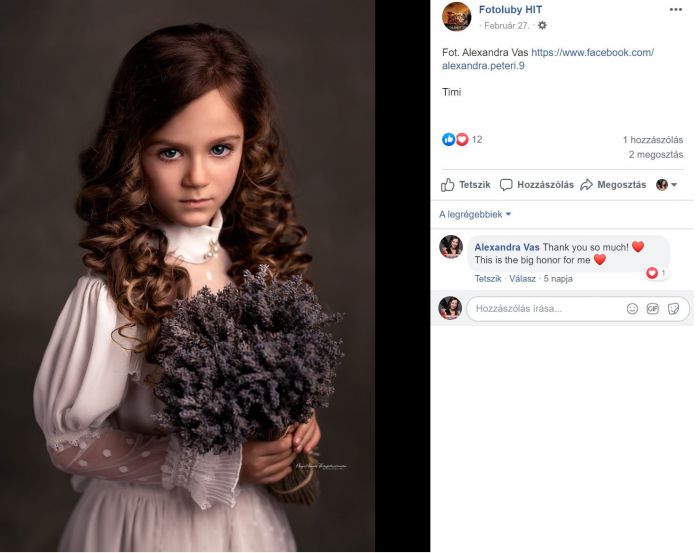
Task: Open the 2 megosztás shares list
Action: [x=656, y=155]
